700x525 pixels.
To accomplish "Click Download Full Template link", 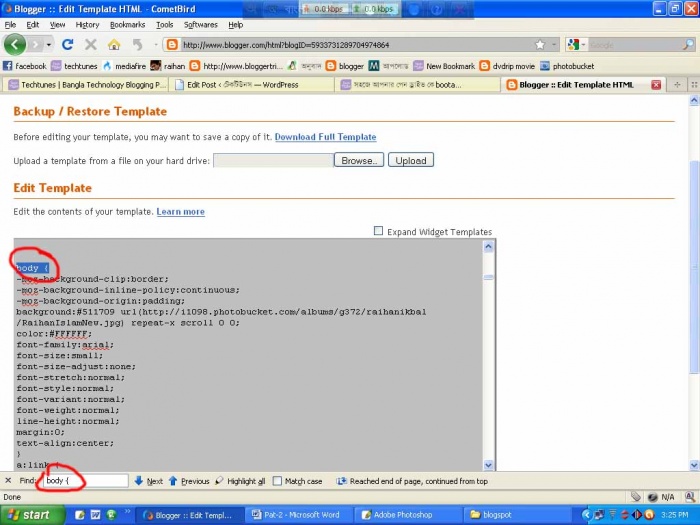I will [325, 137].
